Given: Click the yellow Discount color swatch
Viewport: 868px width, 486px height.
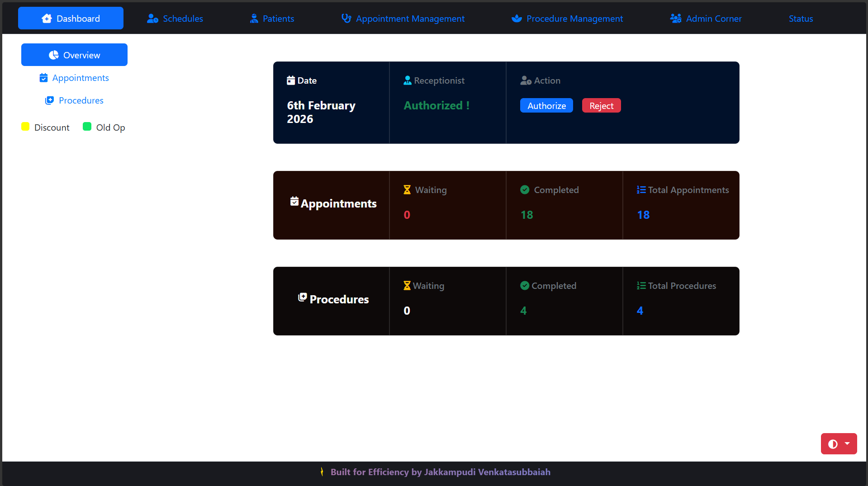Looking at the screenshot, I should tap(26, 127).
